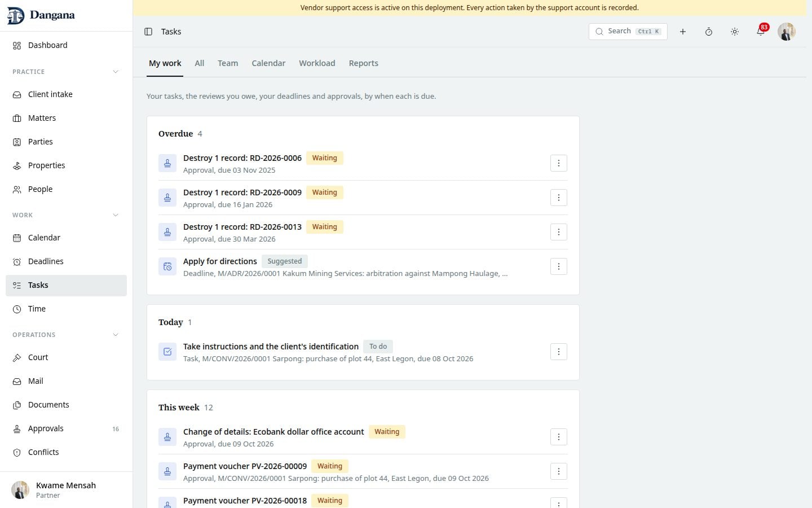Open Time tracking page

[x=66, y=309]
